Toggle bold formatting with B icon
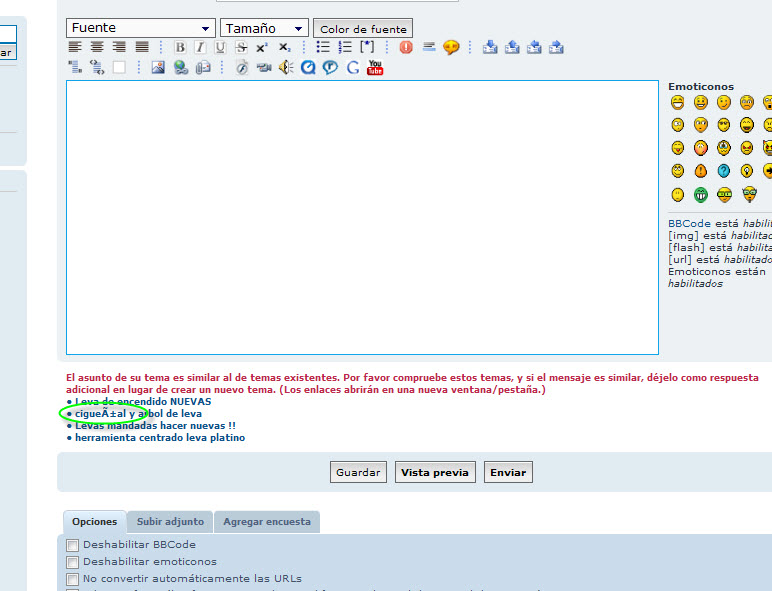This screenshot has width=772, height=591. [x=180, y=47]
